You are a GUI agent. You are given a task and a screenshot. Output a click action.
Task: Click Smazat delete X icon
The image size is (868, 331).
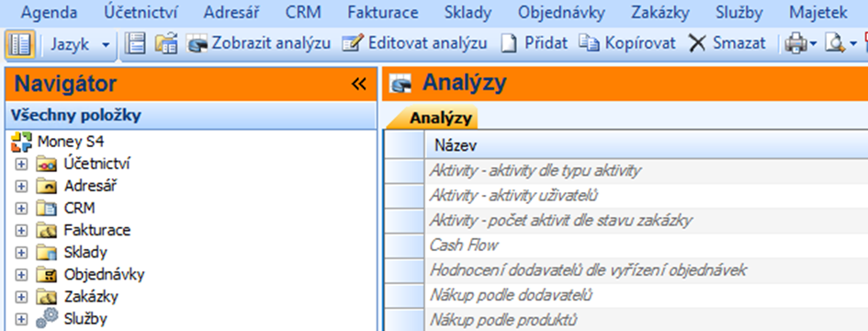pyautogui.click(x=697, y=43)
